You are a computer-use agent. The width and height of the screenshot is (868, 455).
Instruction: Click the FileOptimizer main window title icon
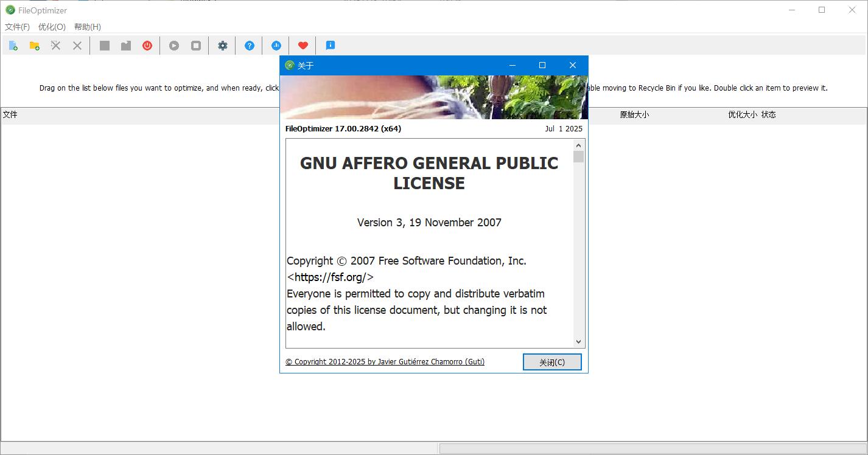[x=10, y=10]
